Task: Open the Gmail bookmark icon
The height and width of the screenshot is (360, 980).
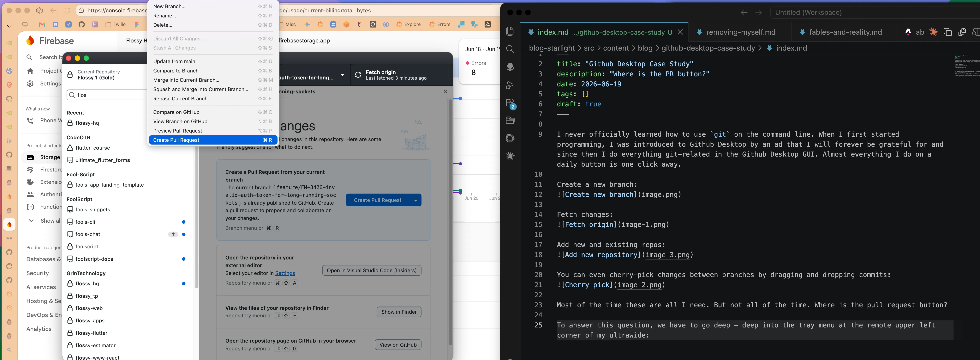Action: coord(42,24)
